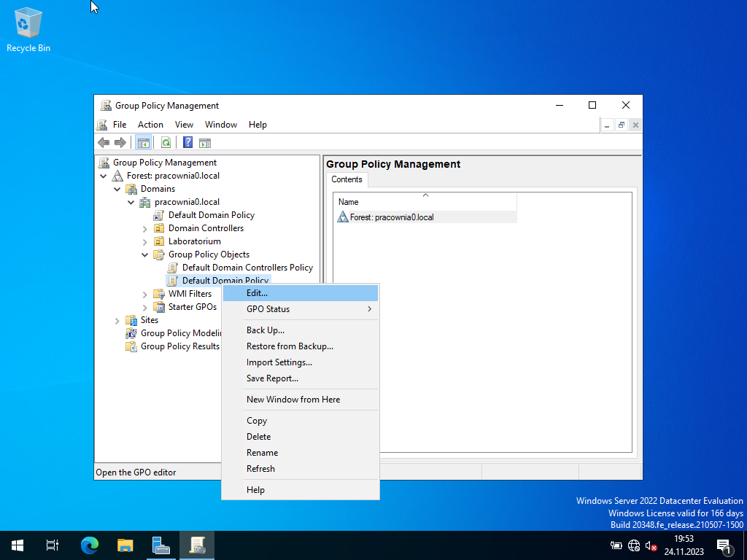Select the pracownia0.local domain icon in the tree
This screenshot has height=560, width=747.
coord(145,202)
